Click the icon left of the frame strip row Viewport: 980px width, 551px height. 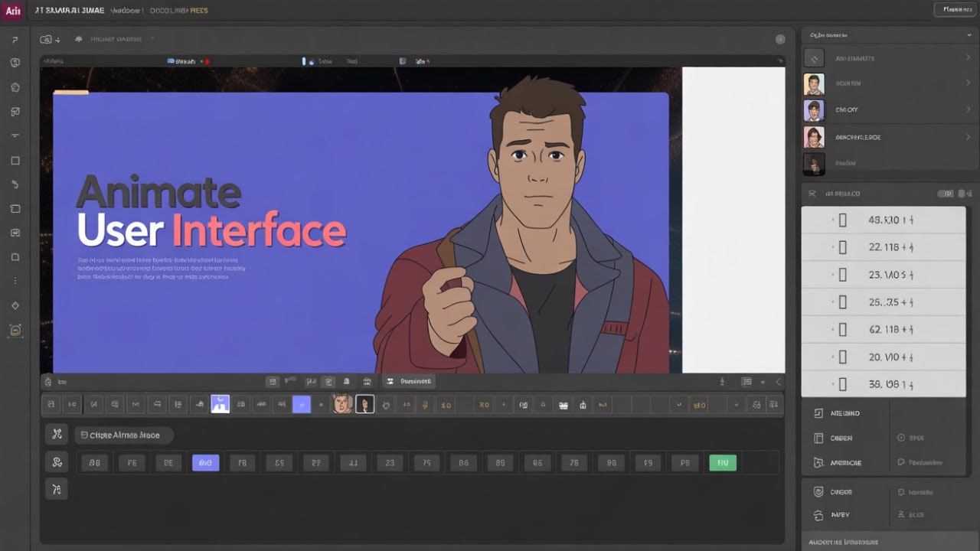coord(56,462)
